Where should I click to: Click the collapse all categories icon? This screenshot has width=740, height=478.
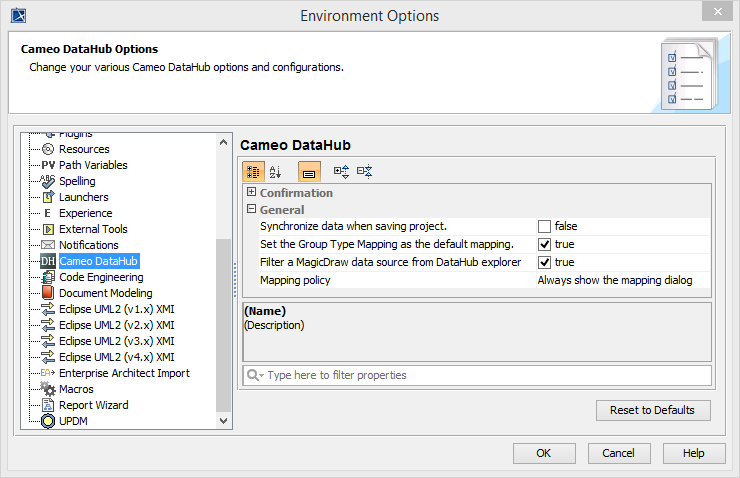[364, 172]
